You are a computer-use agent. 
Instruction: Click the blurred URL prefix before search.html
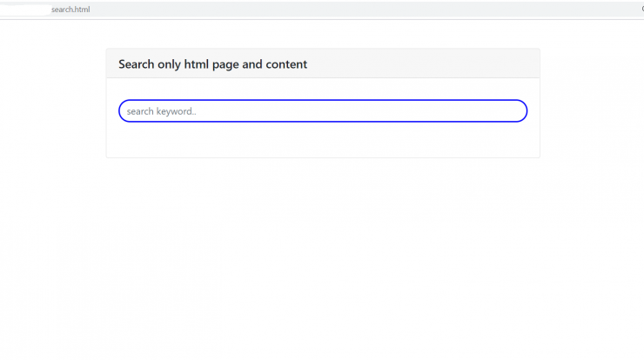25,9
